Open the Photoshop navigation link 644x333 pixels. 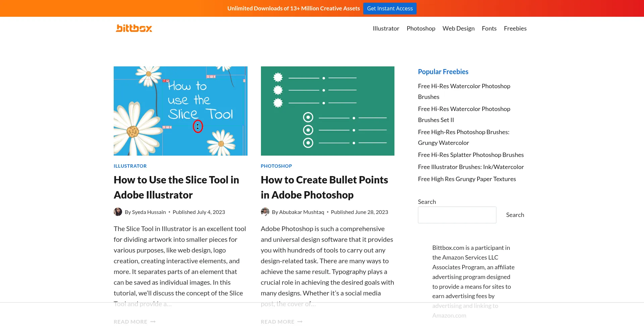tap(421, 29)
